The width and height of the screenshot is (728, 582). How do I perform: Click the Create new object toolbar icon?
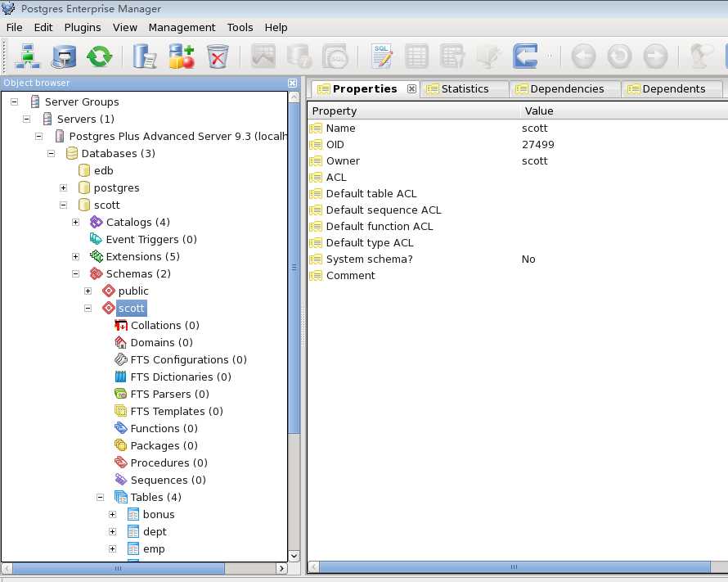(181, 56)
